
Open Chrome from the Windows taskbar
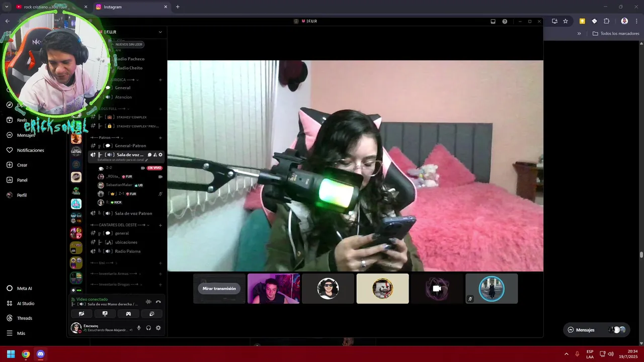click(x=26, y=354)
